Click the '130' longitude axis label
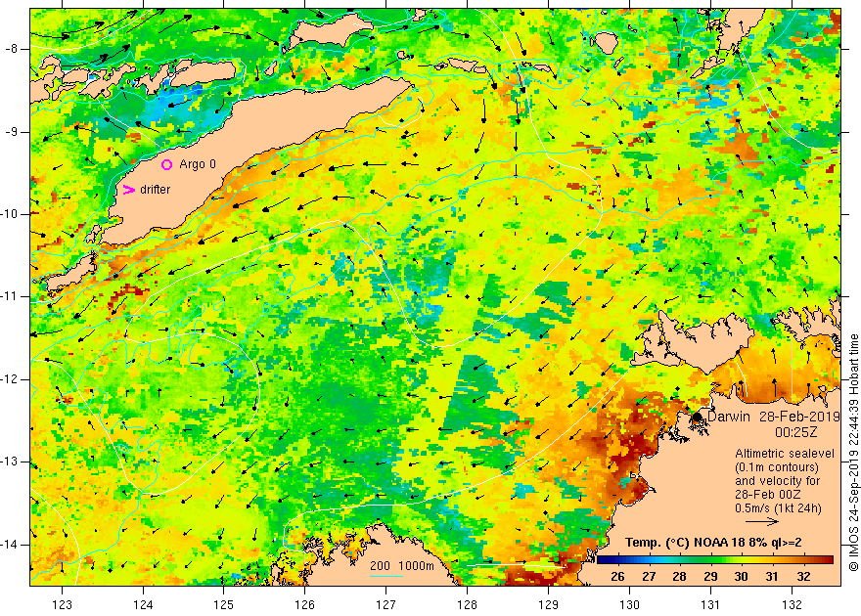The image size is (861, 616). coord(629,604)
